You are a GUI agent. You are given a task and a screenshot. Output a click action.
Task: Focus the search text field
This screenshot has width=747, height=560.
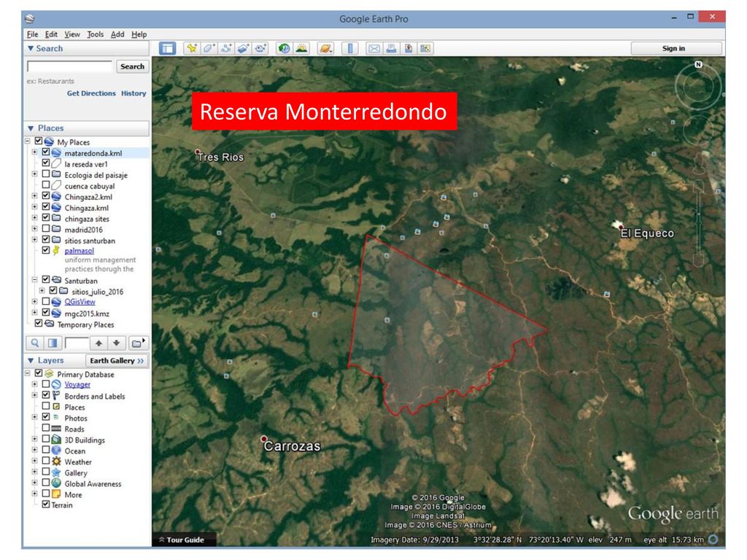pyautogui.click(x=69, y=66)
